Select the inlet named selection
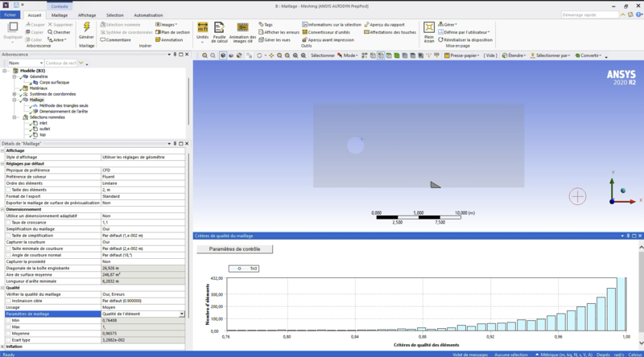The image size is (644, 357). tap(43, 123)
